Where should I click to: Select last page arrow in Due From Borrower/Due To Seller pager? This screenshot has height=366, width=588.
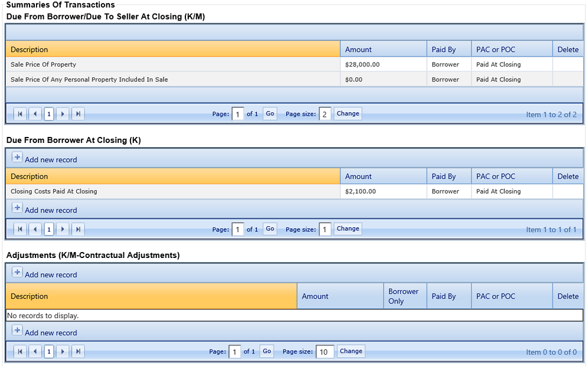tap(77, 113)
